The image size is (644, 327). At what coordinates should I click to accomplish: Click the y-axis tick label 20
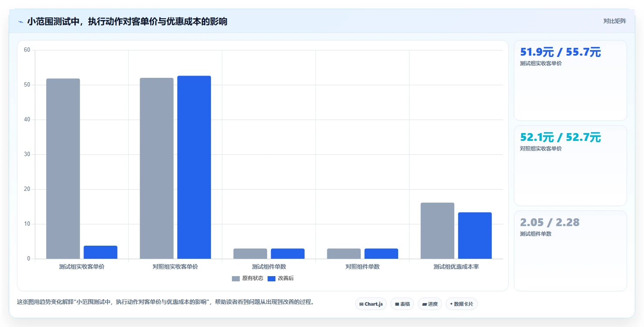point(27,189)
